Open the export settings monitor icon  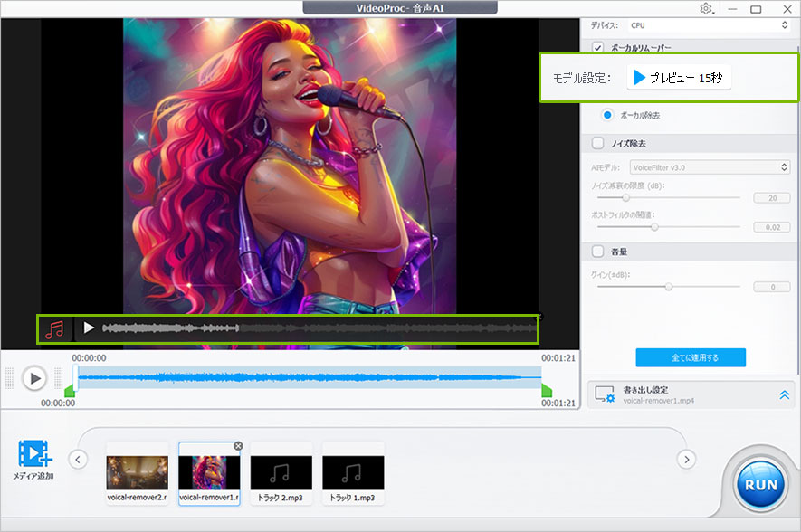605,394
